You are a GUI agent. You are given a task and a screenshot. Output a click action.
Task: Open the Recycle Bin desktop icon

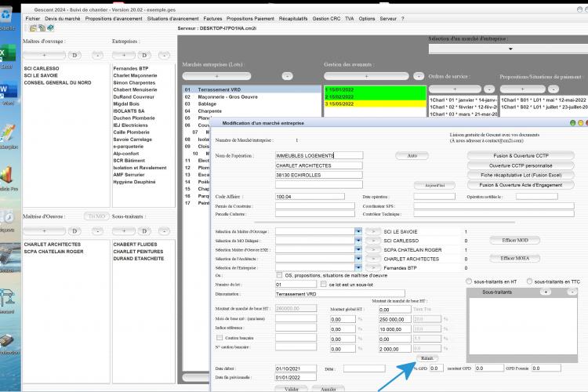pyautogui.click(x=6, y=16)
